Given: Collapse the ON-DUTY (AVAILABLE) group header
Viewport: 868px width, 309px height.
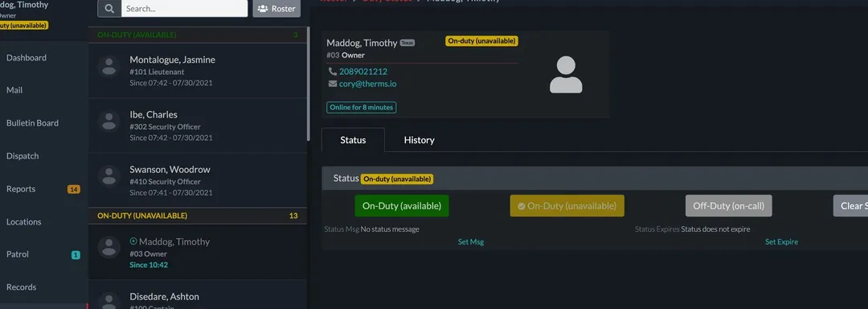Looking at the screenshot, I should point(198,35).
